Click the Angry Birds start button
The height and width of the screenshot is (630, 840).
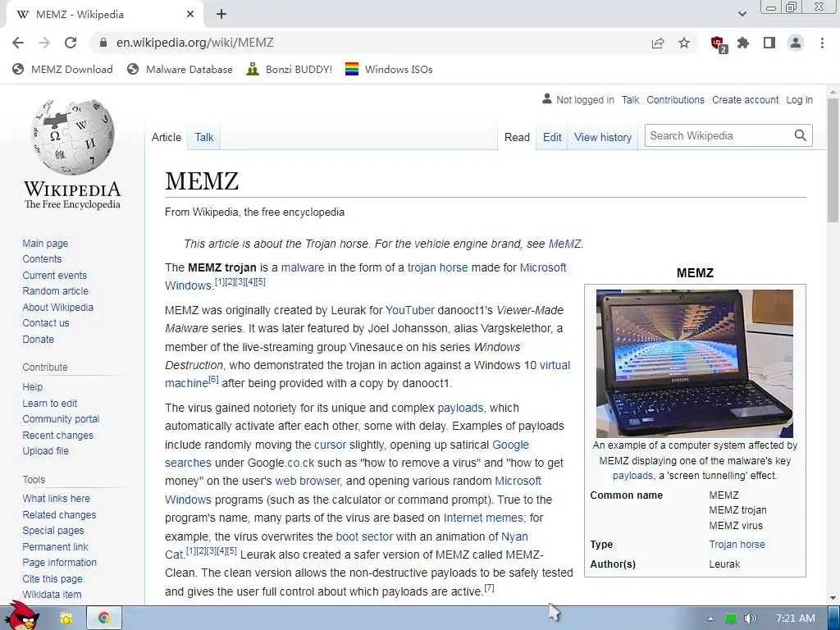[x=21, y=617]
